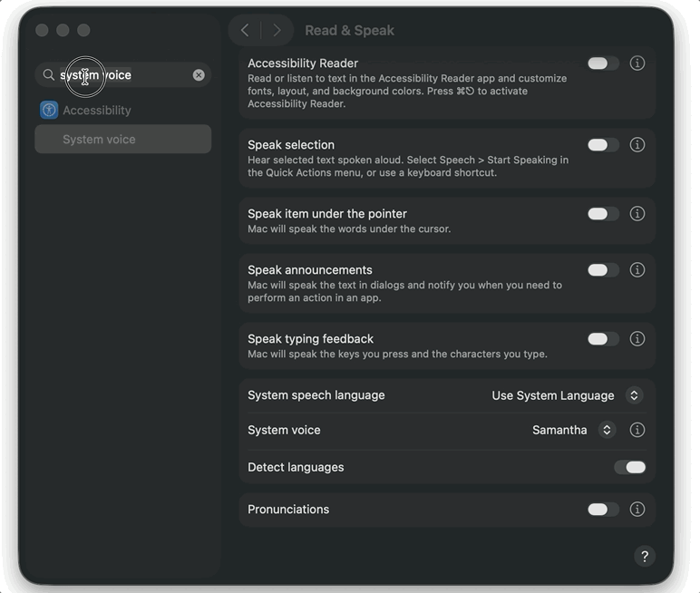Open Speak selection info button
The height and width of the screenshot is (593, 700).
pyautogui.click(x=637, y=145)
